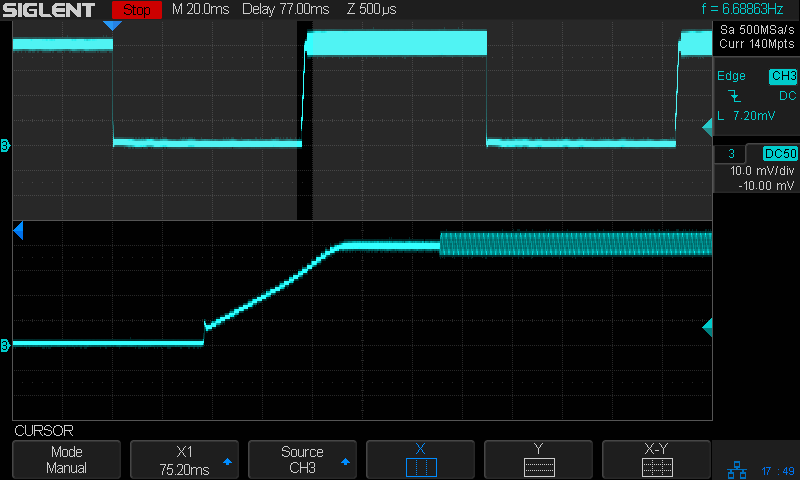Click the channel 3 ground marker in main window
This screenshot has height=480, width=800.
6,147
